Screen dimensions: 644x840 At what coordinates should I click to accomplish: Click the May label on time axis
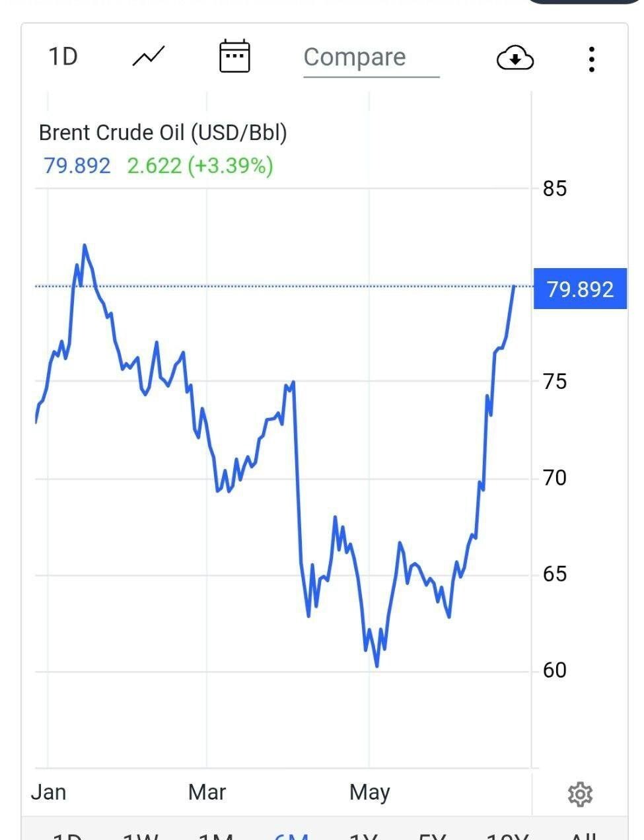[x=369, y=792]
